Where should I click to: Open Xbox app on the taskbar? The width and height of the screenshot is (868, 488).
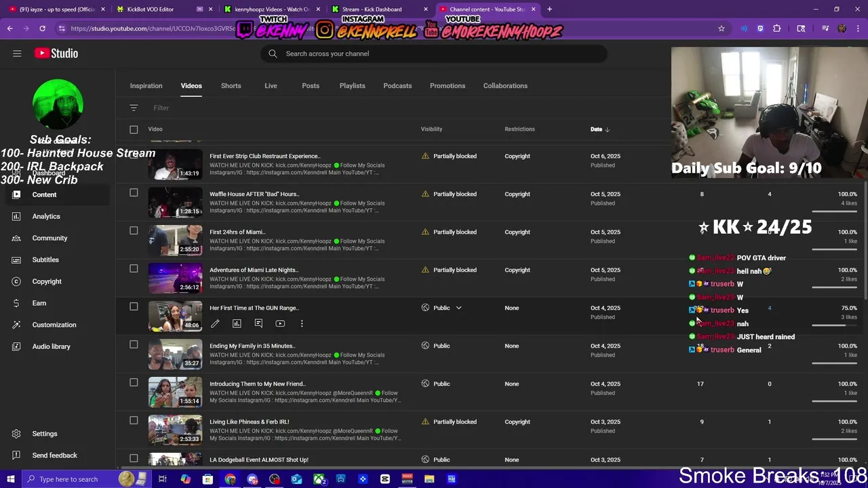(x=319, y=479)
